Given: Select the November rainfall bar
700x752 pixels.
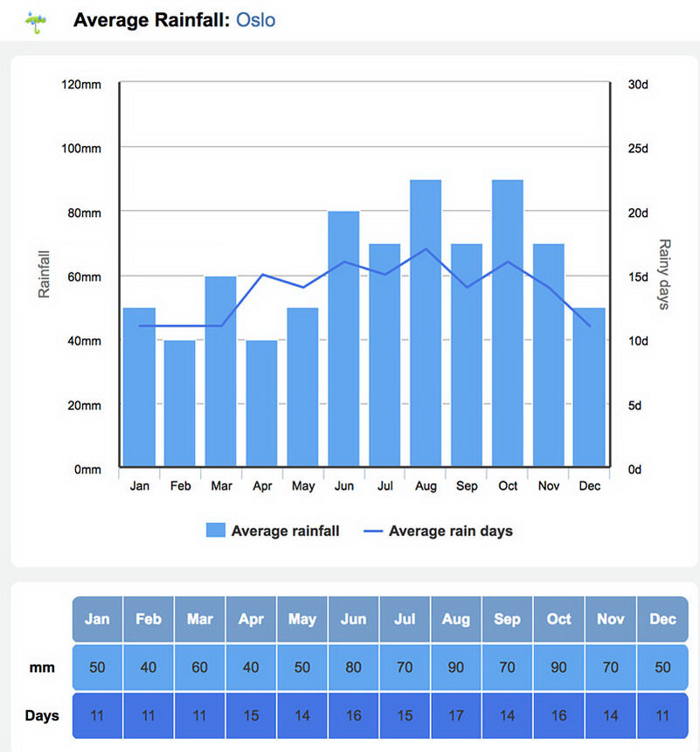Looking at the screenshot, I should point(549,355).
